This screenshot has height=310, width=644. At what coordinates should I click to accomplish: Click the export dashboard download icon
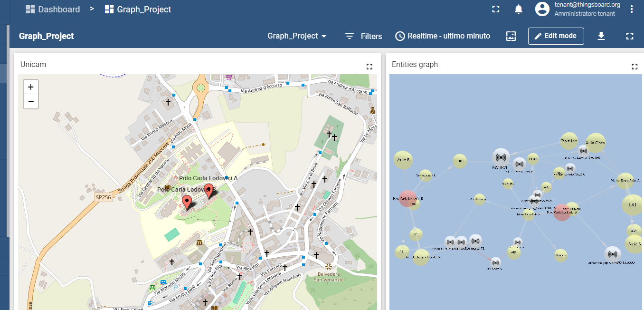pyautogui.click(x=601, y=36)
